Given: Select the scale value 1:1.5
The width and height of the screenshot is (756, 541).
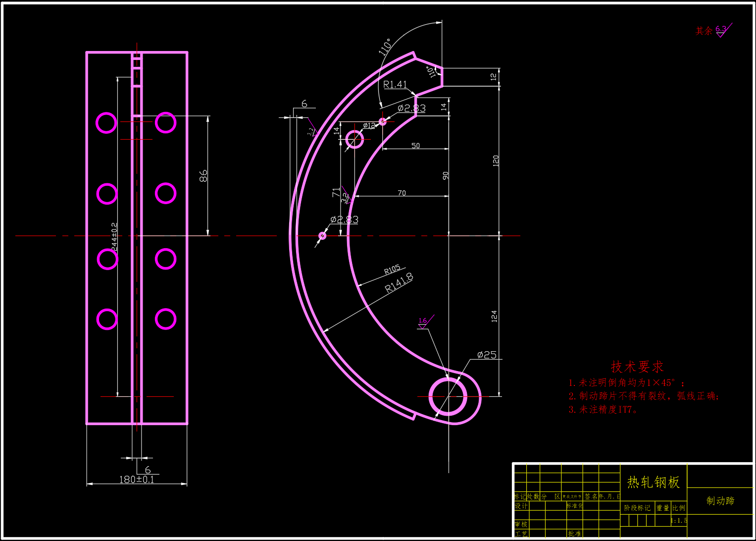Looking at the screenshot, I should point(679,521).
